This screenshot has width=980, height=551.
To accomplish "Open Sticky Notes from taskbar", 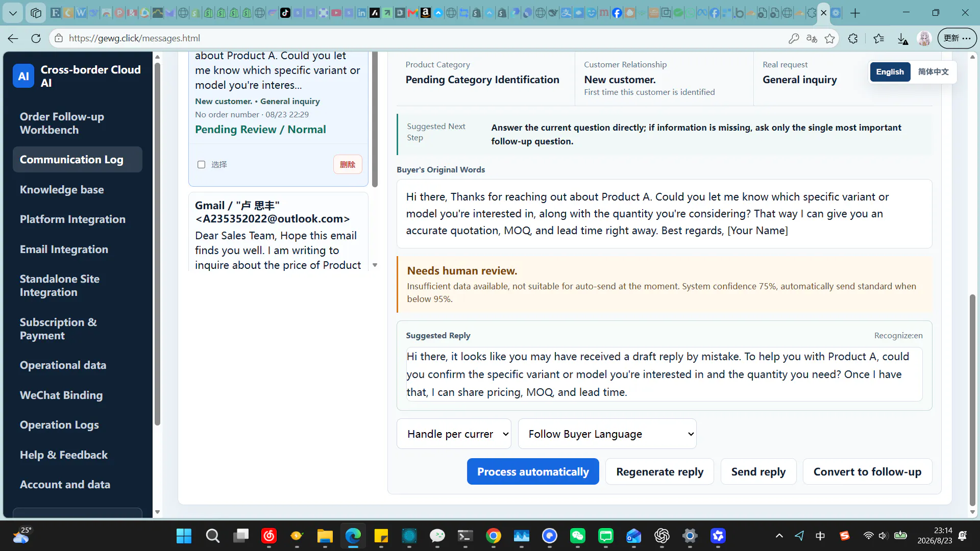I will [x=381, y=536].
